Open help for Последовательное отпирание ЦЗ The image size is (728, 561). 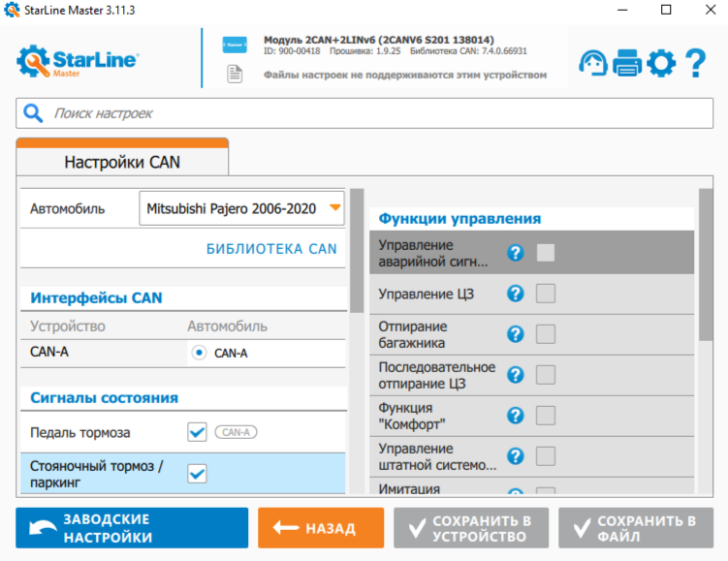click(x=516, y=374)
